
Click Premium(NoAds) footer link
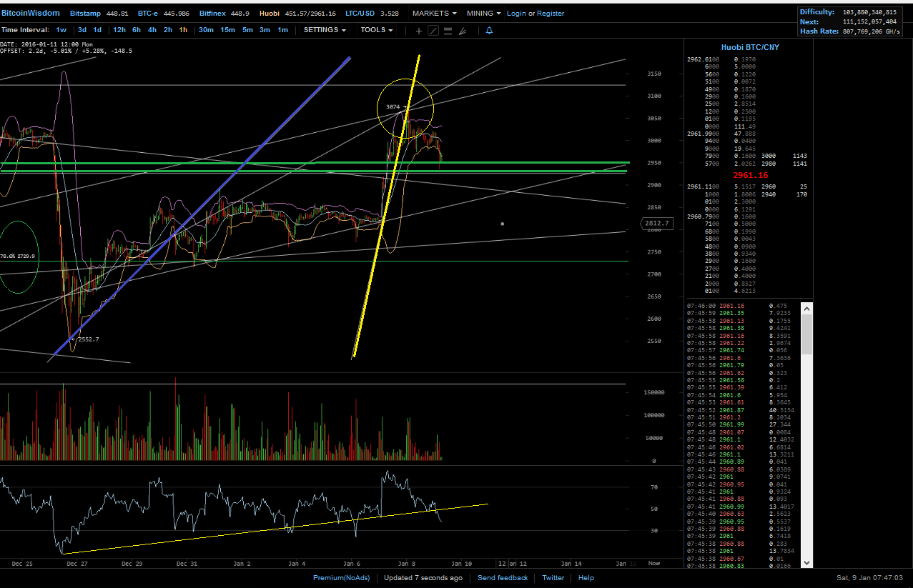341,577
